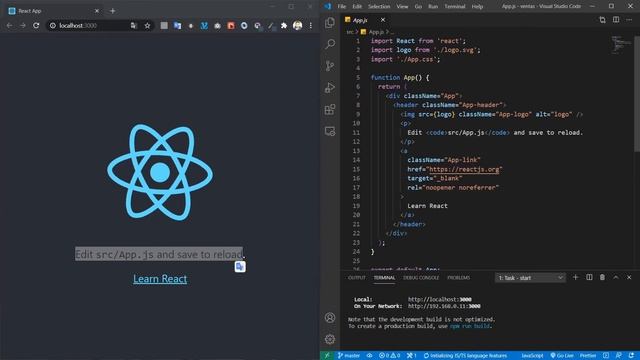
Task: Open the Manage gear icon
Action: click(x=330, y=339)
